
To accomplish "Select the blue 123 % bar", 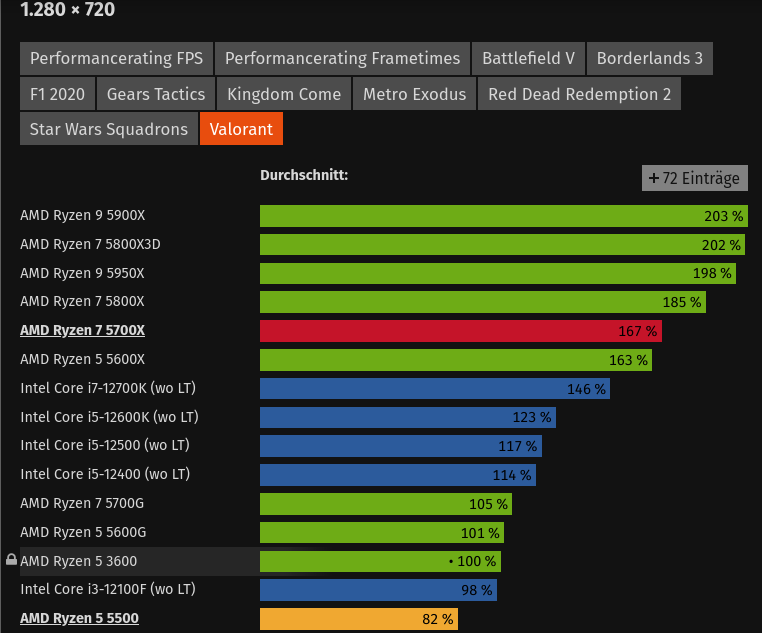I will pos(408,417).
